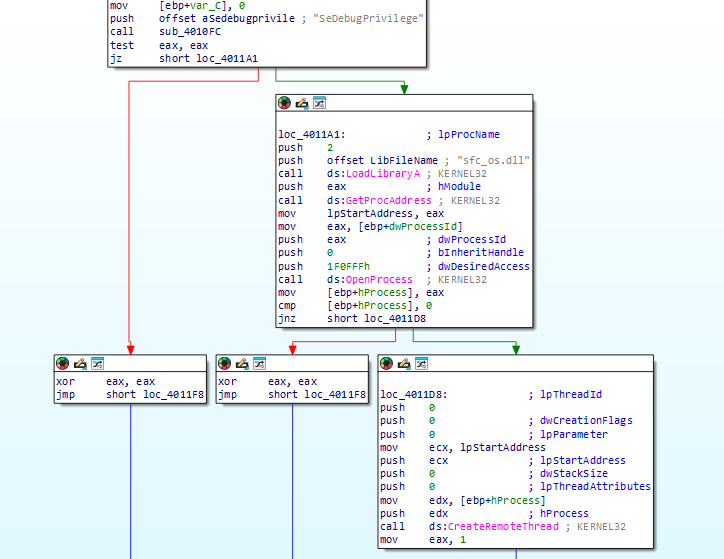Click the color-picker icon in the loc_4011A1 node

[284, 103]
